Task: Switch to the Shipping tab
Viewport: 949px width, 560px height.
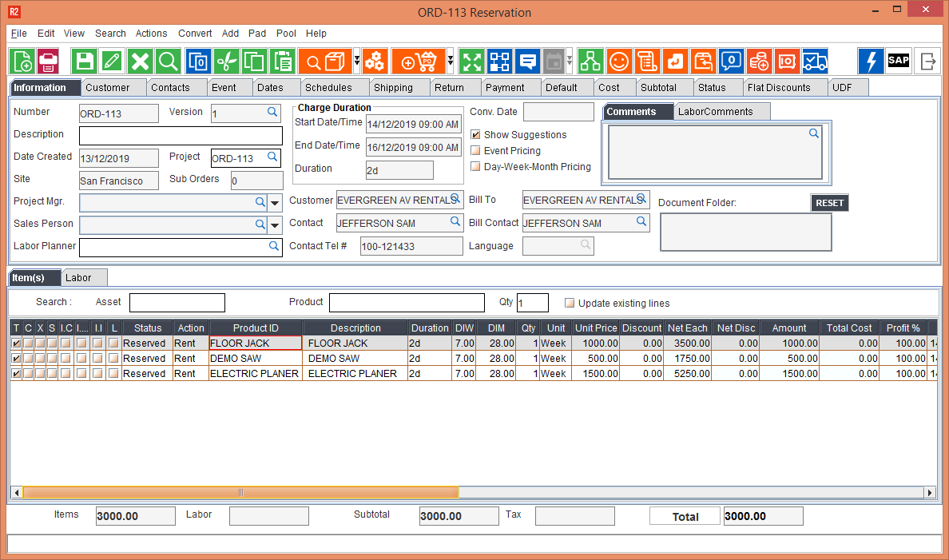Action: tap(393, 88)
